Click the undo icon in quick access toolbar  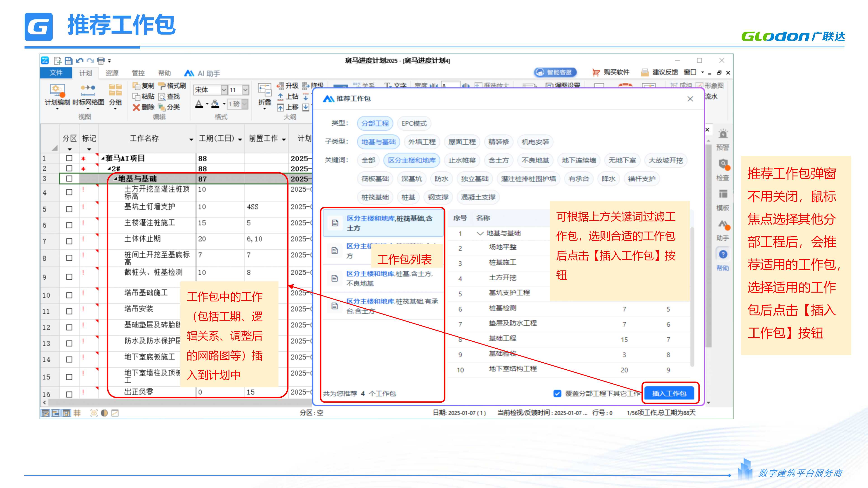80,61
